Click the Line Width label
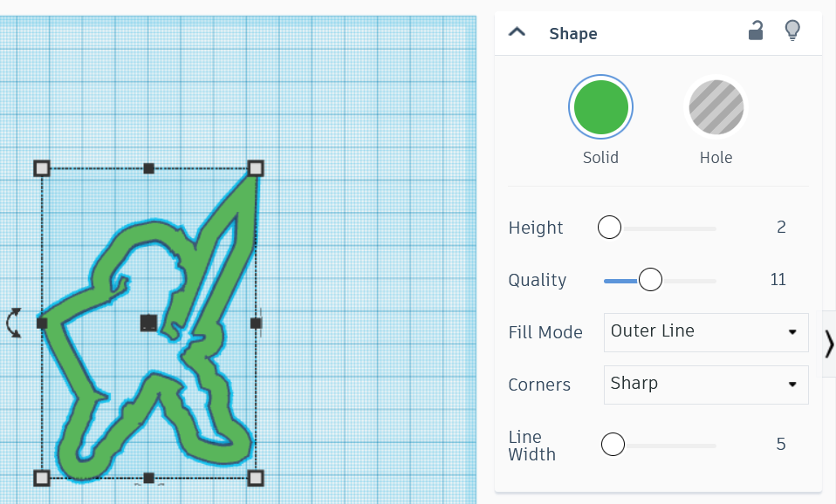 [532, 446]
